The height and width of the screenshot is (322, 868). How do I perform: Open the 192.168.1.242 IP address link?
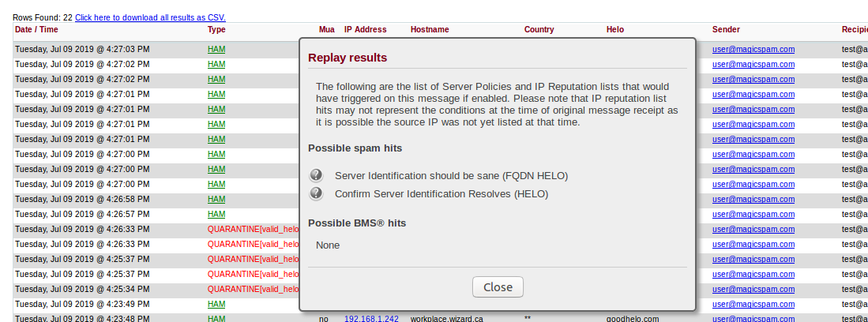371,319
